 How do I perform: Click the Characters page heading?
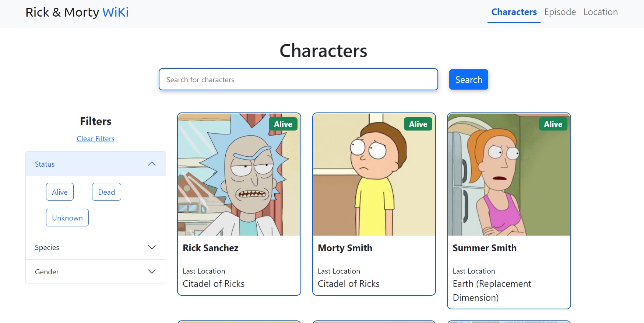tap(323, 51)
